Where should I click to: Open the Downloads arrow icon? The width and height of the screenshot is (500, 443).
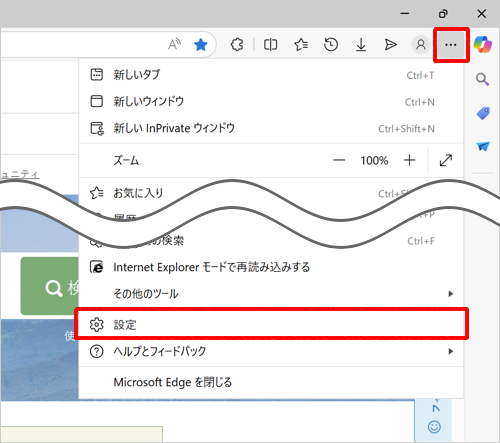[x=361, y=45]
